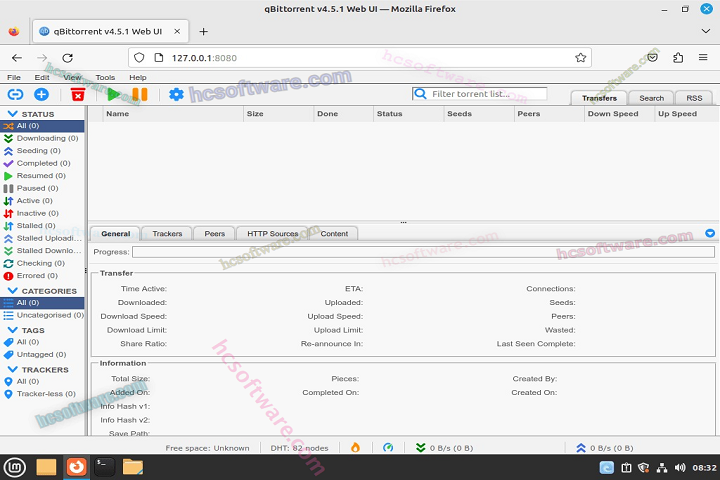Image resolution: width=720 pixels, height=480 pixels.
Task: Click the green Resume play icon
Action: [x=113, y=95]
